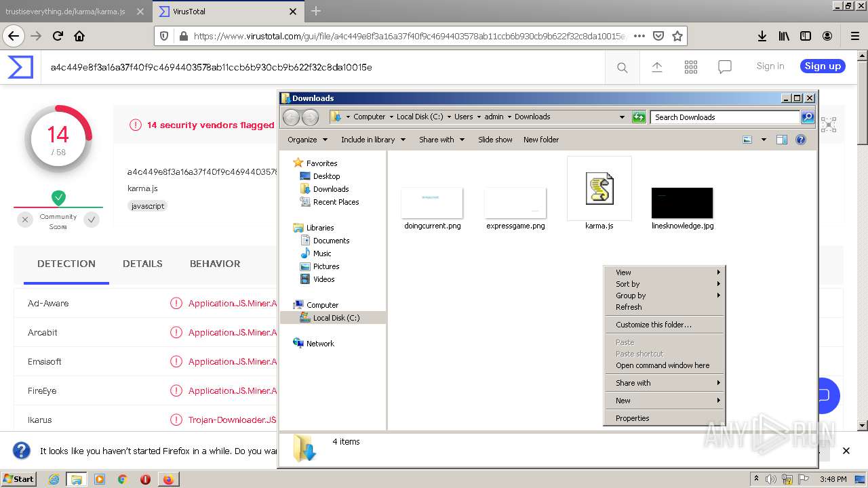Click the Firefox back arrow button
Viewport: 868px width, 488px height.
click(14, 36)
